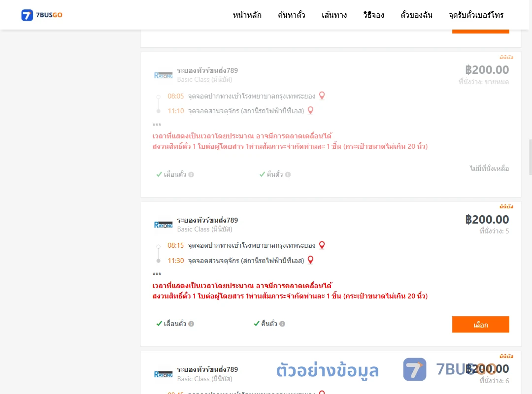Click มินิบัส tag on 08:05 card
532x394 pixels.
(x=506, y=57)
